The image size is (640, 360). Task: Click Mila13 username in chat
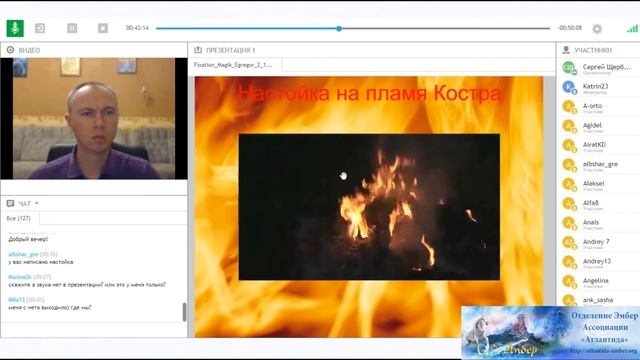tap(16, 300)
